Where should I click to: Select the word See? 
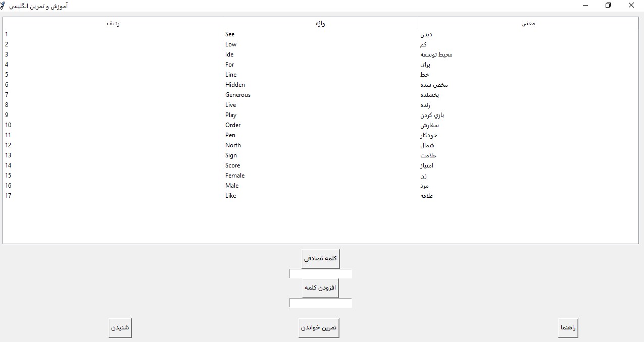coord(230,34)
